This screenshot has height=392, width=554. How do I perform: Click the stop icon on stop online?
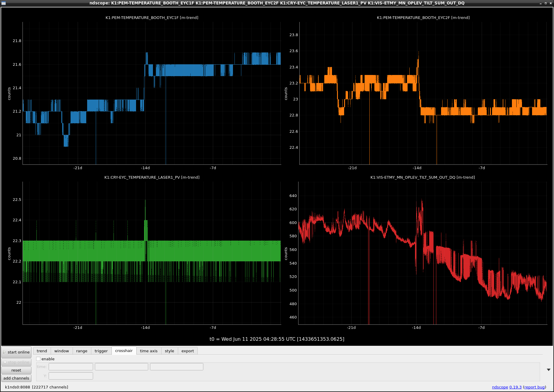(5, 362)
